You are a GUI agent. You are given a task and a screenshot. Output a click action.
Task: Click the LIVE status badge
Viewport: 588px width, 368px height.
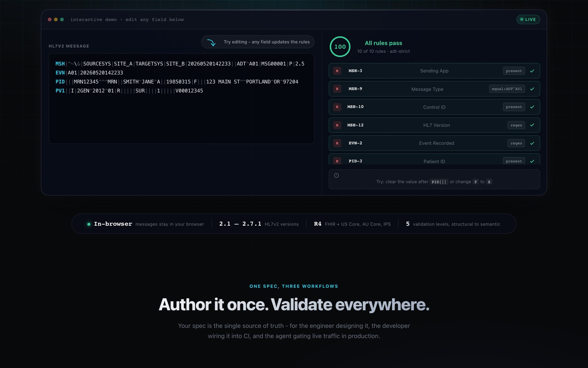click(528, 20)
